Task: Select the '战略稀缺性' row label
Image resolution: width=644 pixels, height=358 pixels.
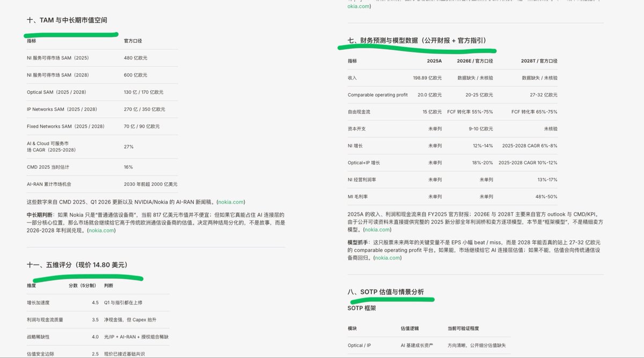Action: click(x=38, y=337)
